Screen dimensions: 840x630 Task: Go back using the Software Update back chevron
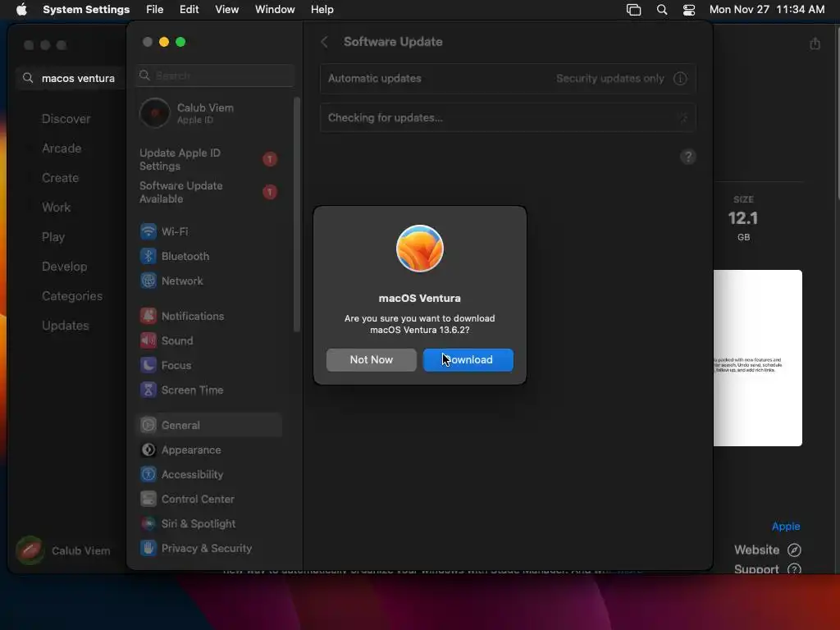click(x=324, y=42)
